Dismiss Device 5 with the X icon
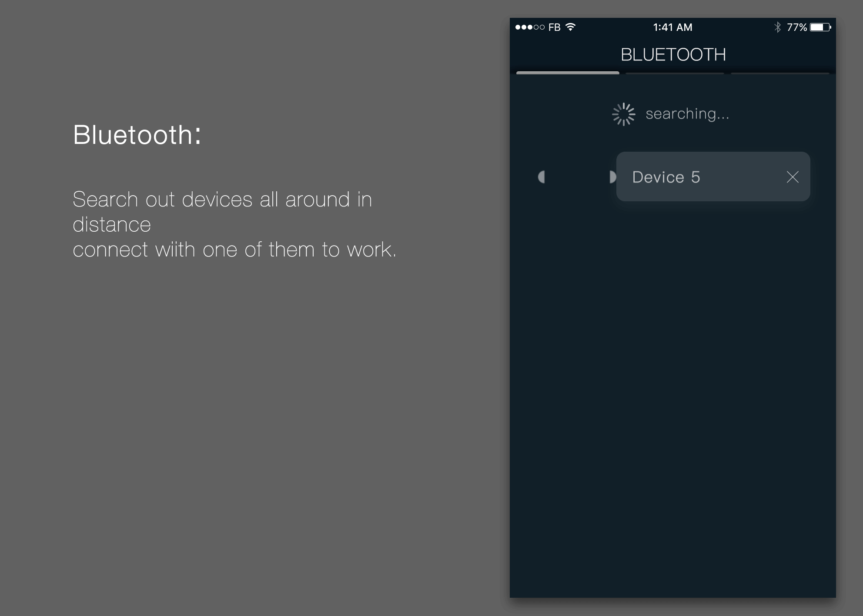Viewport: 863px width, 616px height. 793,177
